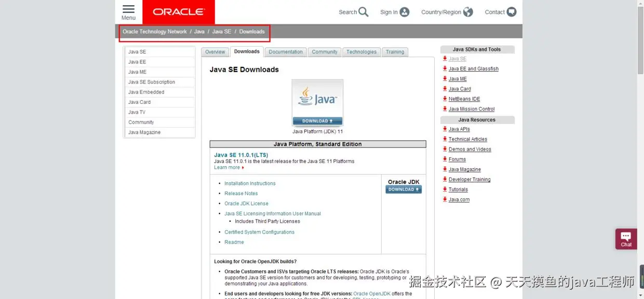Open Oracle JDK License link
The height and width of the screenshot is (299, 644).
246,203
